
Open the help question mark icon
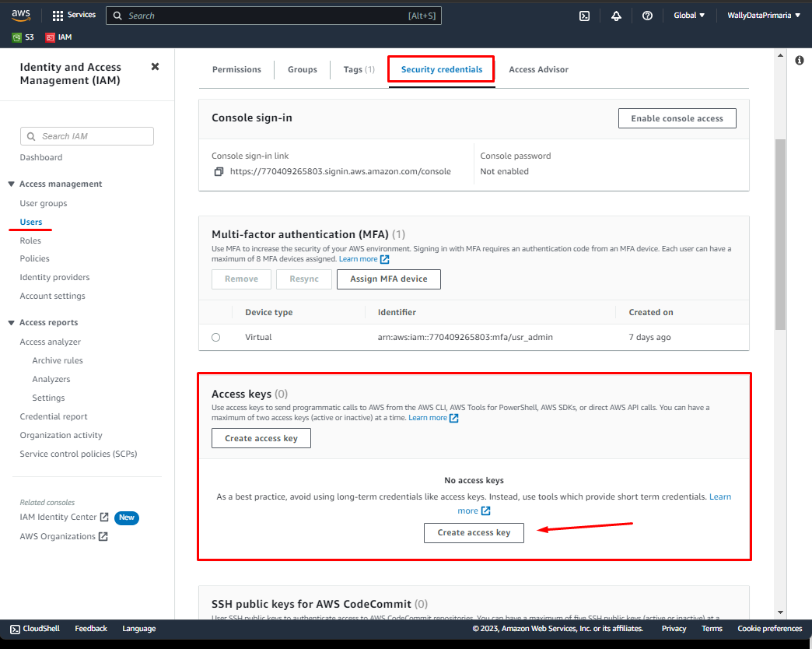click(x=647, y=15)
